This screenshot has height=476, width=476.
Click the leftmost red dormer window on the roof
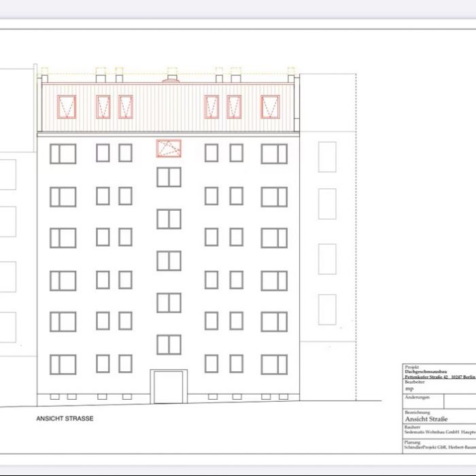coord(67,107)
